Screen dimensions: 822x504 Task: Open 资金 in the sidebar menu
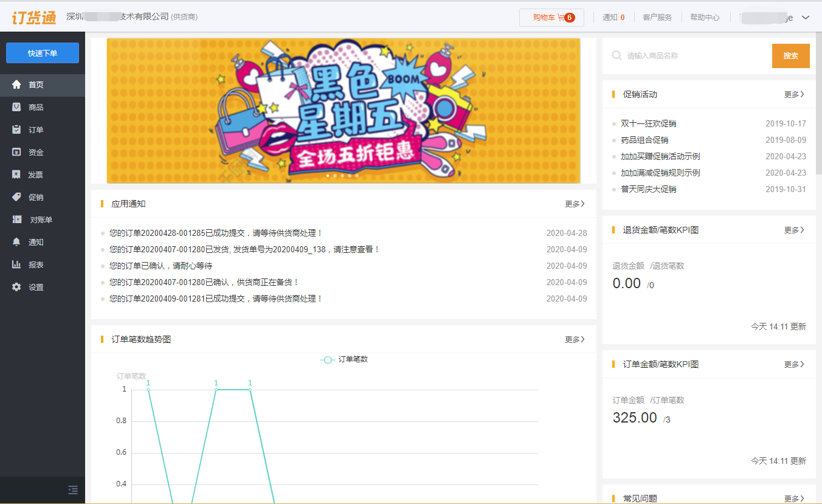coord(43,152)
